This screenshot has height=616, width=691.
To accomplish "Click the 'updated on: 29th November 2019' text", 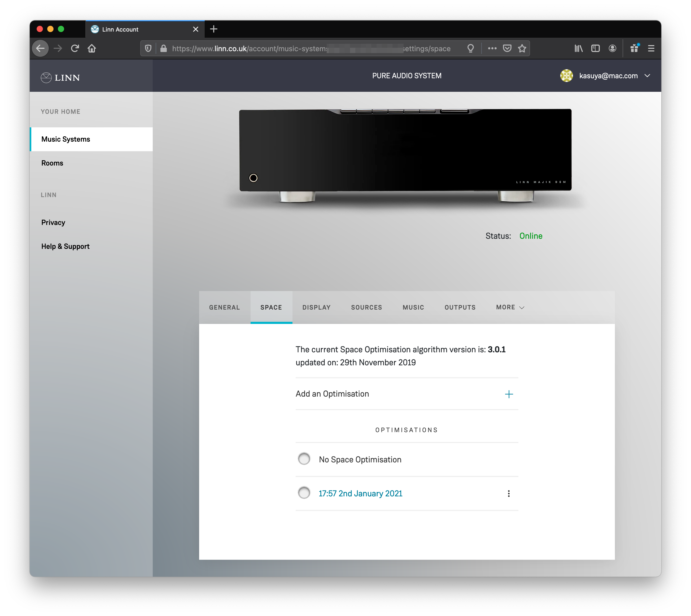I will pos(356,362).
